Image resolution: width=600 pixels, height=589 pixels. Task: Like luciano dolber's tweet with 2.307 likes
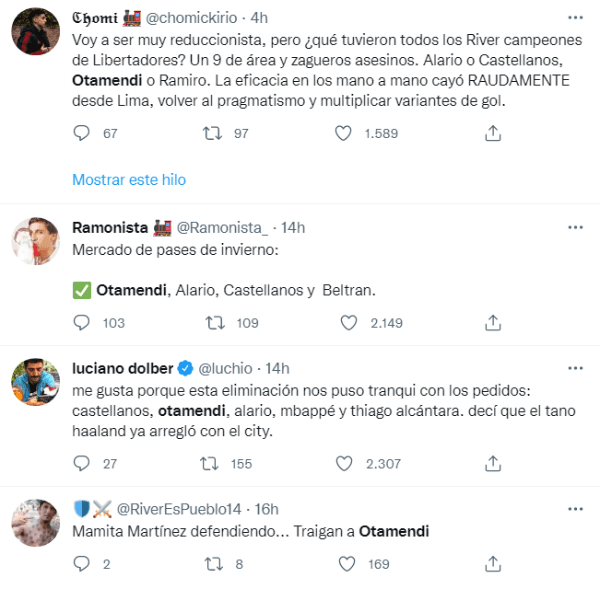[346, 463]
